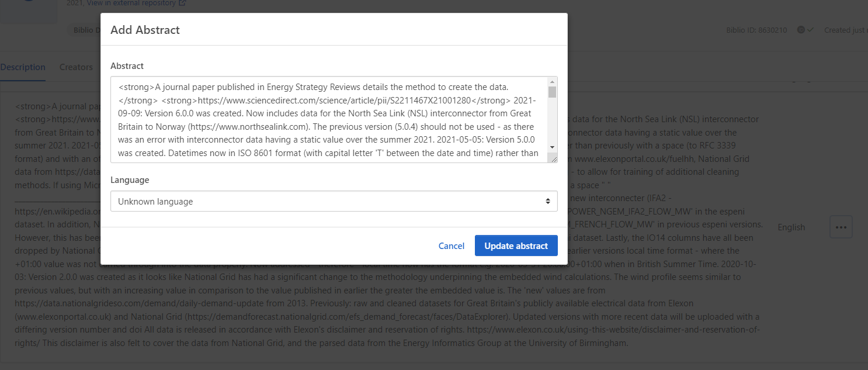Open the three-dots menu beside English
The height and width of the screenshot is (370, 868).
[841, 227]
